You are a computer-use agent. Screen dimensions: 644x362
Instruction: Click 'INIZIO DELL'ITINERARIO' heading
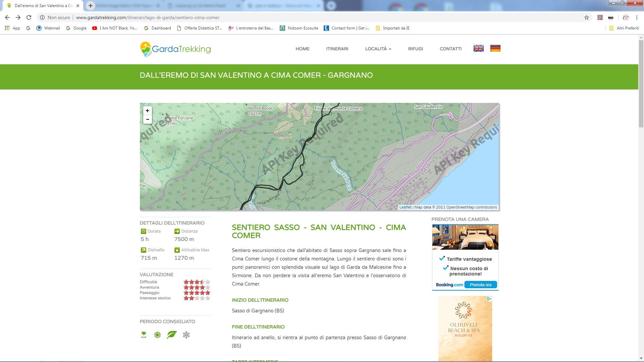coord(260,300)
